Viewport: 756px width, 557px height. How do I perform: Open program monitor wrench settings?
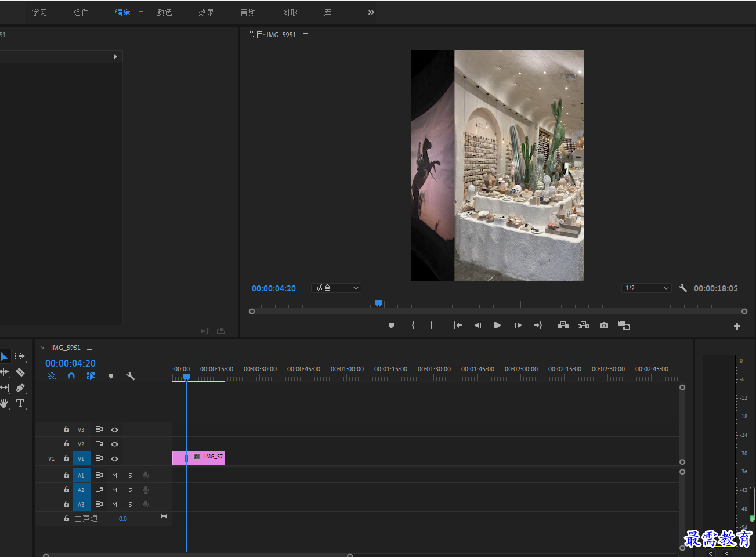(x=683, y=288)
